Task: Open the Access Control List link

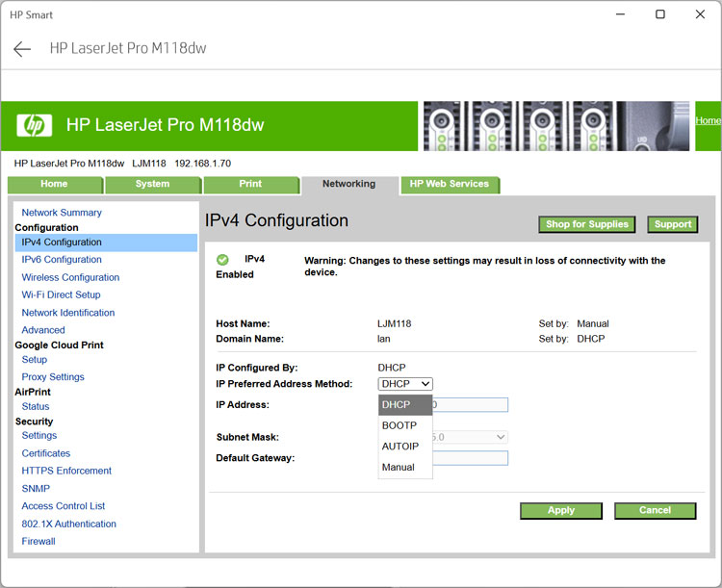Action: [x=64, y=506]
